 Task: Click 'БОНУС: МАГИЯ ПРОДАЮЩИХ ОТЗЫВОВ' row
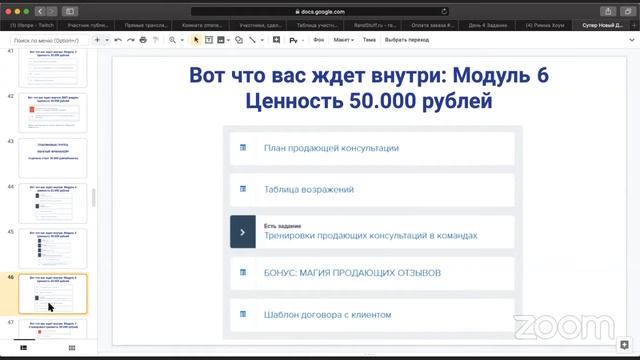click(x=372, y=273)
